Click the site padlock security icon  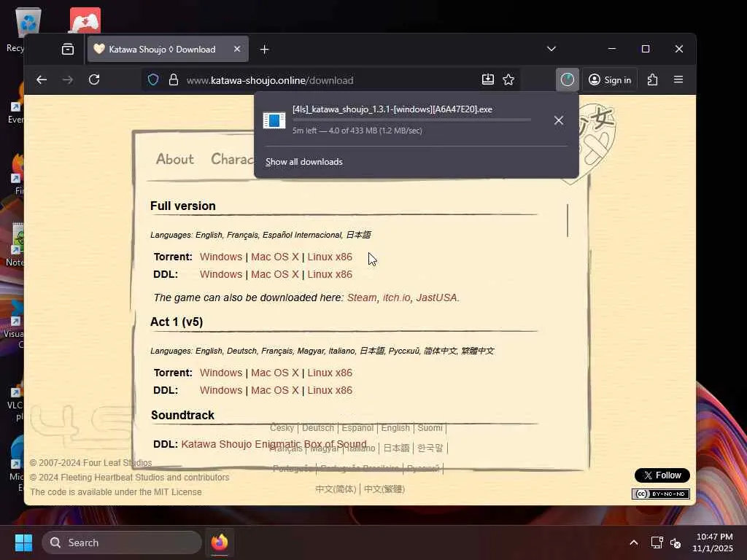174,79
